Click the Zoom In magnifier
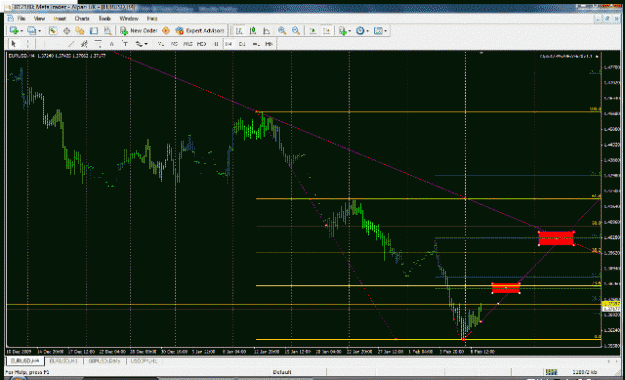The image size is (625, 380). (282, 30)
